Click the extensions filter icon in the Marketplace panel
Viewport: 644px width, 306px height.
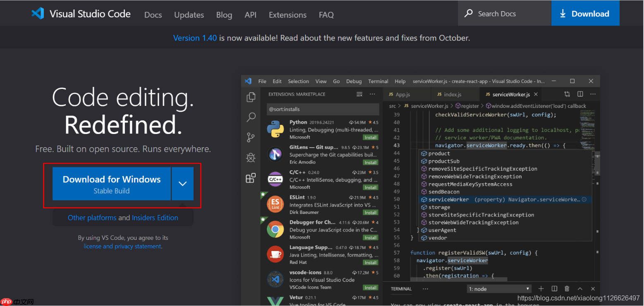coord(359,94)
